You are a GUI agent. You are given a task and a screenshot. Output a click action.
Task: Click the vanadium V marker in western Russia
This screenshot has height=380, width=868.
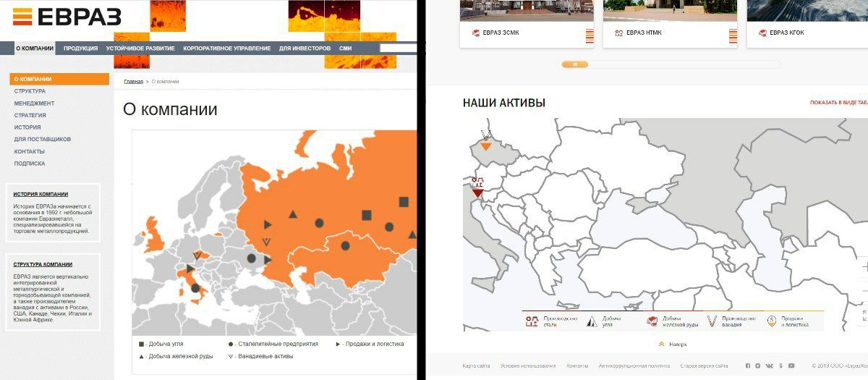click(266, 242)
